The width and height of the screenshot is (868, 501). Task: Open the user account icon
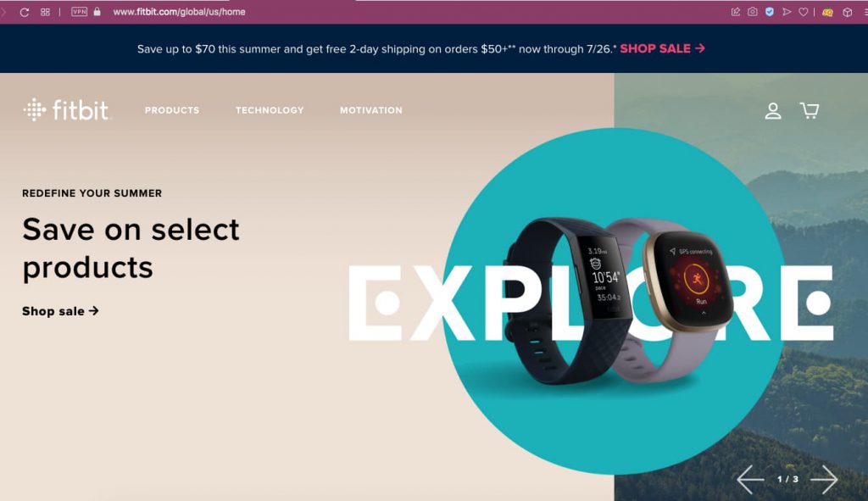(773, 111)
